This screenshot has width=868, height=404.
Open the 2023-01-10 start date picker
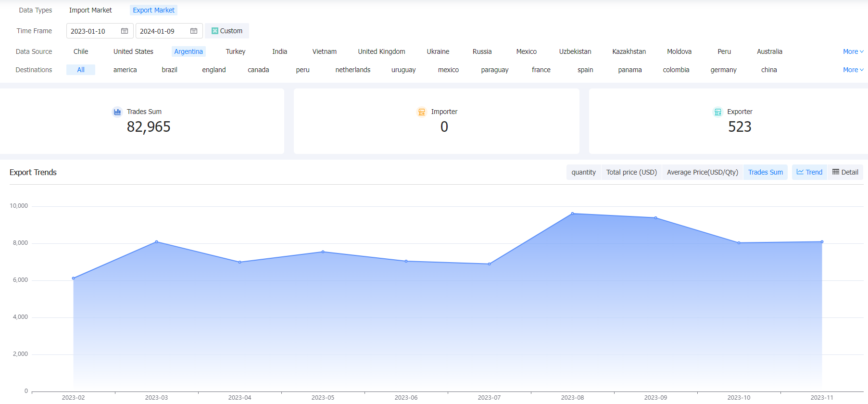coord(100,31)
